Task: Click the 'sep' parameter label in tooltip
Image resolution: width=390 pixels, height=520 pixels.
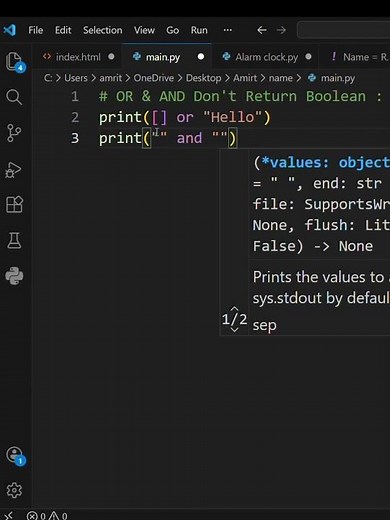Action: point(264,325)
